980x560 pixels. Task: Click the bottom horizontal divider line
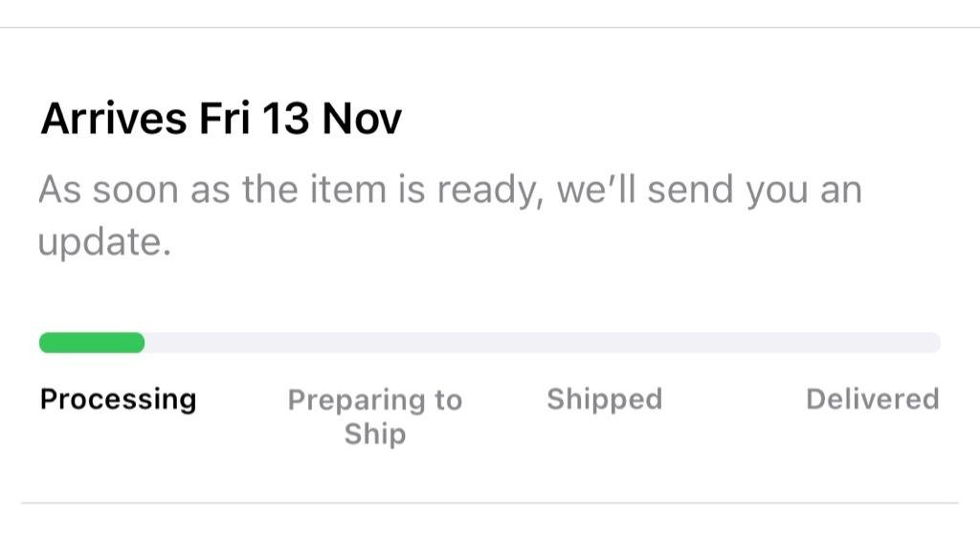pyautogui.click(x=490, y=503)
